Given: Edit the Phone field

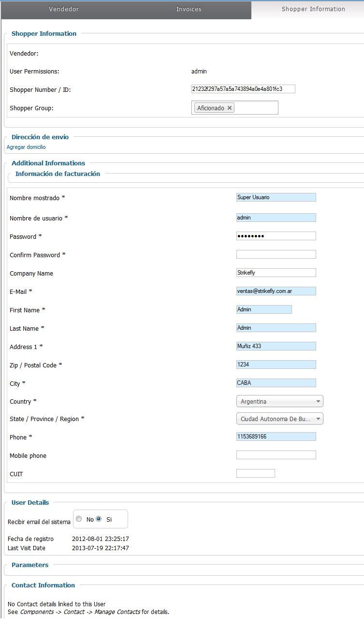Looking at the screenshot, I should pos(276,437).
